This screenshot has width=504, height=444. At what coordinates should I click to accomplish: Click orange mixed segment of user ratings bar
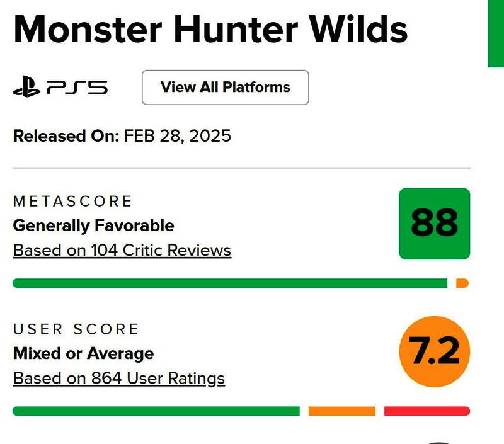pos(342,411)
